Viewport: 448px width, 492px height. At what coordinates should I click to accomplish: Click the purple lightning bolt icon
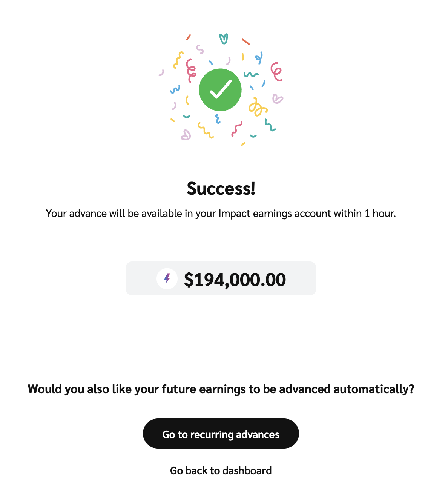tap(167, 279)
